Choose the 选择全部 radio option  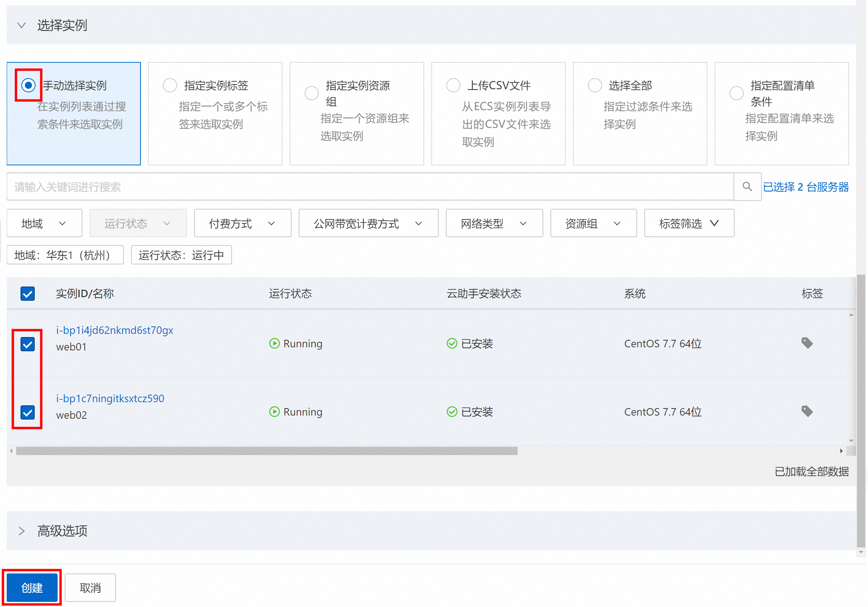[x=595, y=85]
